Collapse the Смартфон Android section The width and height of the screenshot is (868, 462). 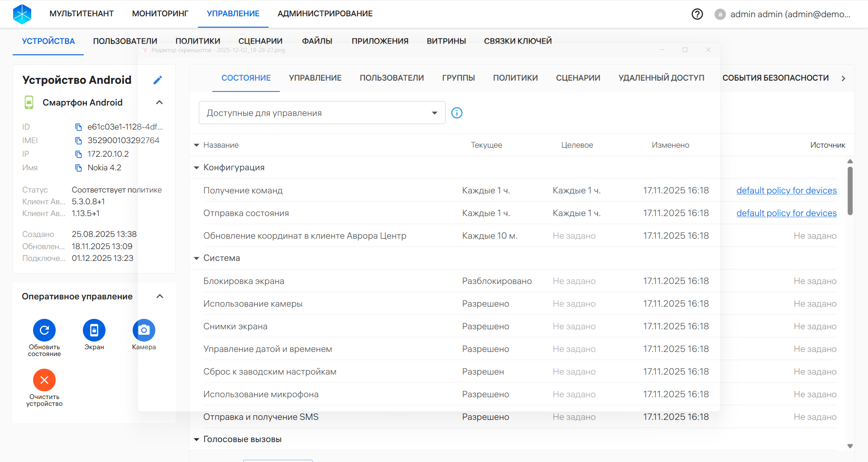click(159, 102)
